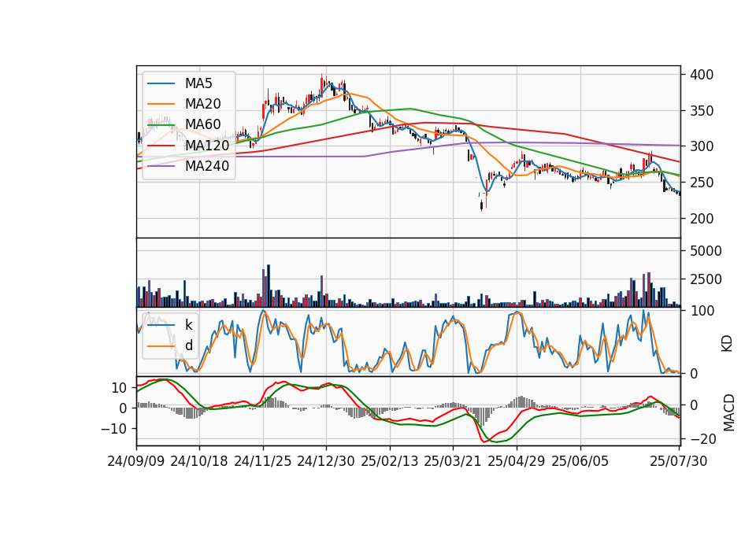Viewport: 756px width, 543px height.
Task: Click the blue MA5 legend line sample
Action: 161,83
